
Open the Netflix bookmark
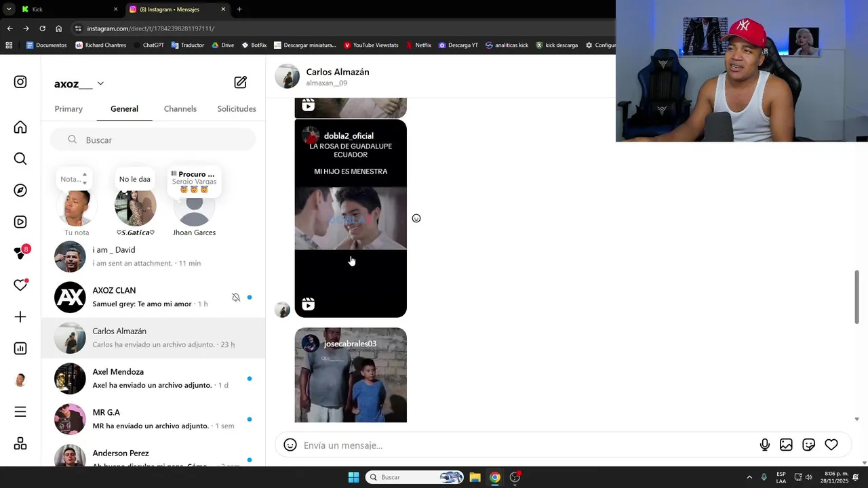pyautogui.click(x=418, y=45)
